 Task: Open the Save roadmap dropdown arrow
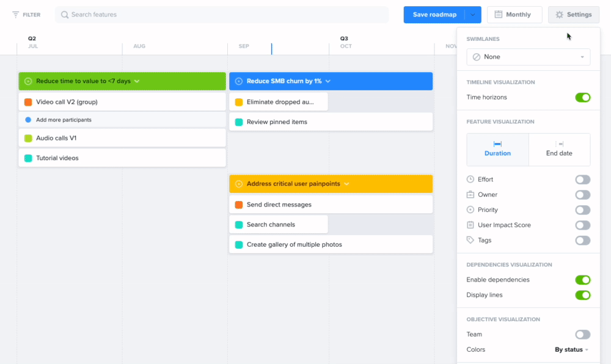[473, 15]
